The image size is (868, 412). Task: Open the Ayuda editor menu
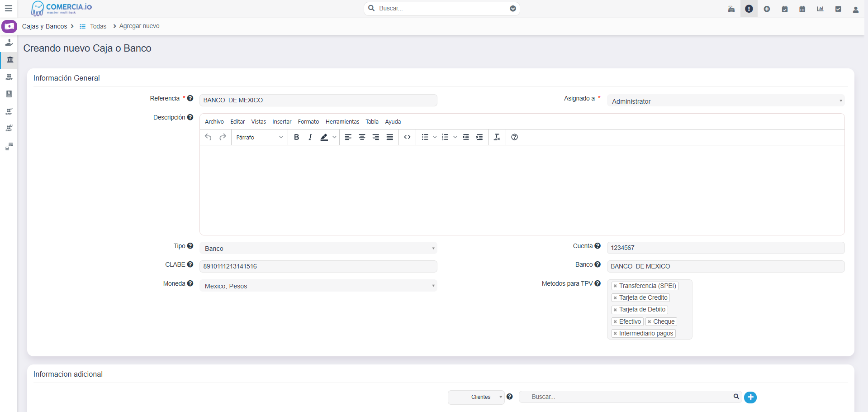tap(393, 122)
